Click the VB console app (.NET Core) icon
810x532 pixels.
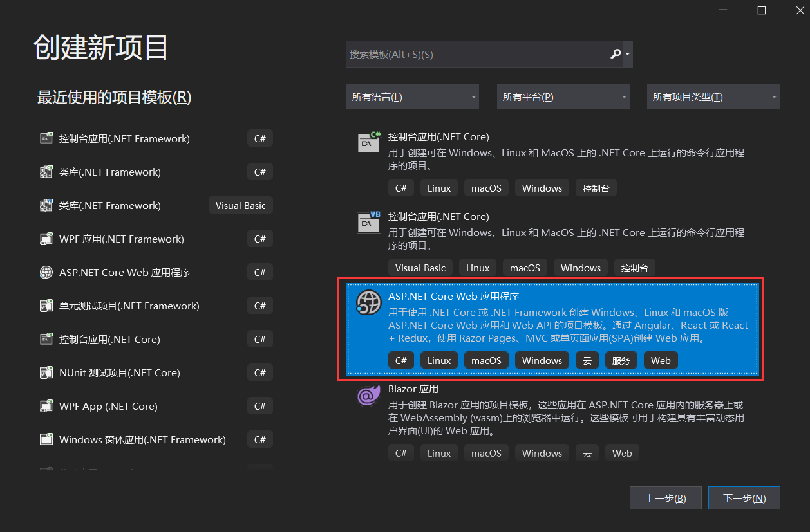click(369, 222)
